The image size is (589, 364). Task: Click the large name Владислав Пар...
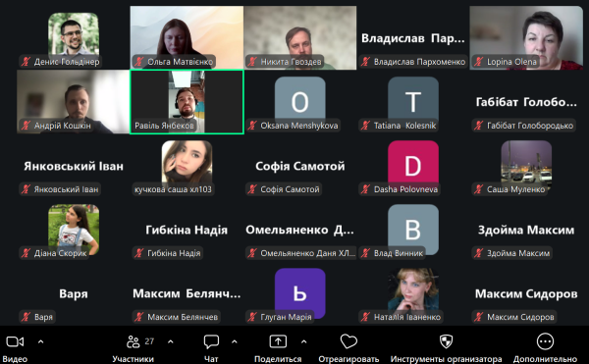point(413,38)
